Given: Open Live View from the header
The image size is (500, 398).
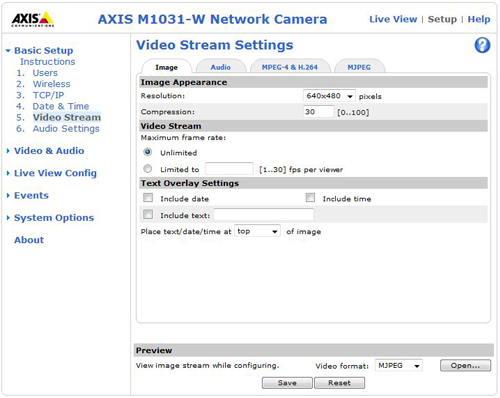Looking at the screenshot, I should click(393, 19).
